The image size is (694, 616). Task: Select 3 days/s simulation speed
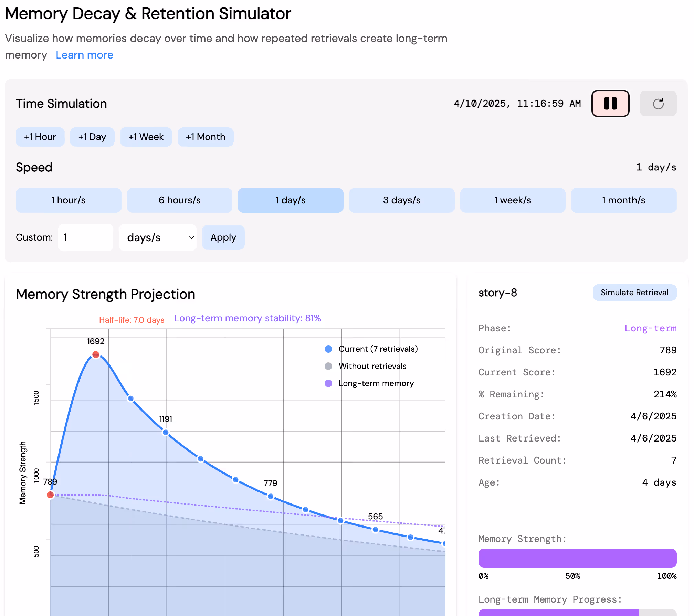pos(401,200)
